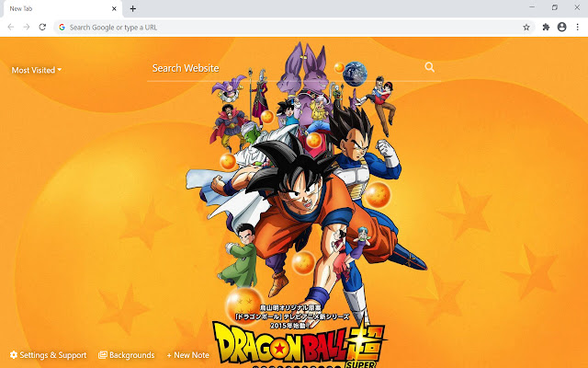Select the New Tab tab

pos(63,9)
